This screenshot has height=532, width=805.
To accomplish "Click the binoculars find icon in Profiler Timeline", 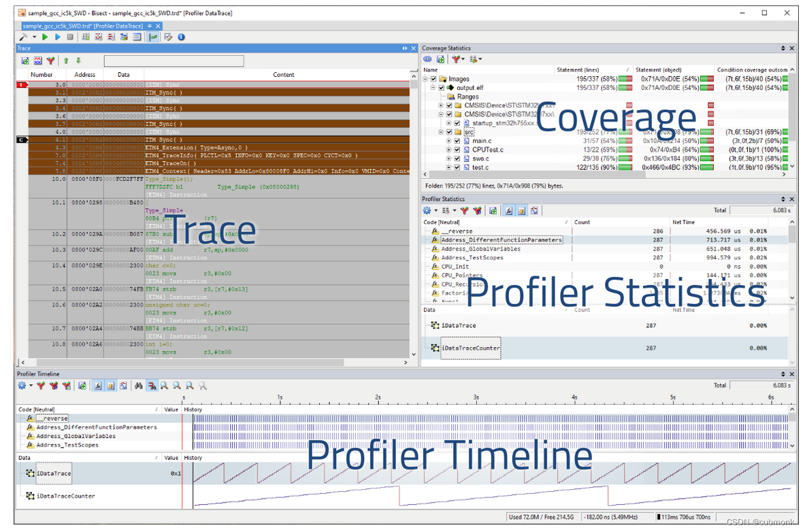I will click(x=138, y=386).
